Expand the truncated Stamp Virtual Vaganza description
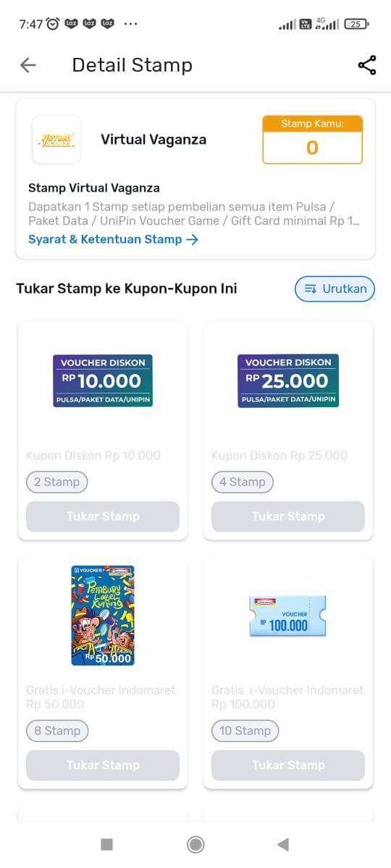Image resolution: width=391 pixels, height=868 pixels. coord(194,214)
